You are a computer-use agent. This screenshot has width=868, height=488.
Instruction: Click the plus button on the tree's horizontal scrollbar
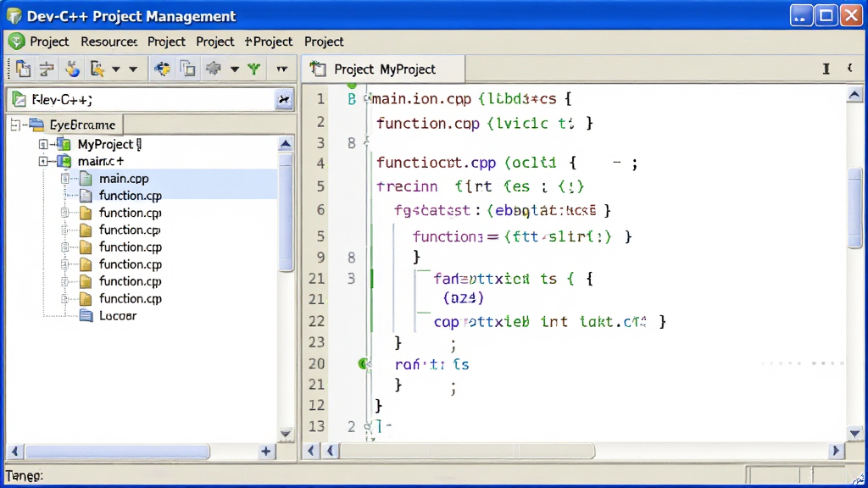[266, 452]
